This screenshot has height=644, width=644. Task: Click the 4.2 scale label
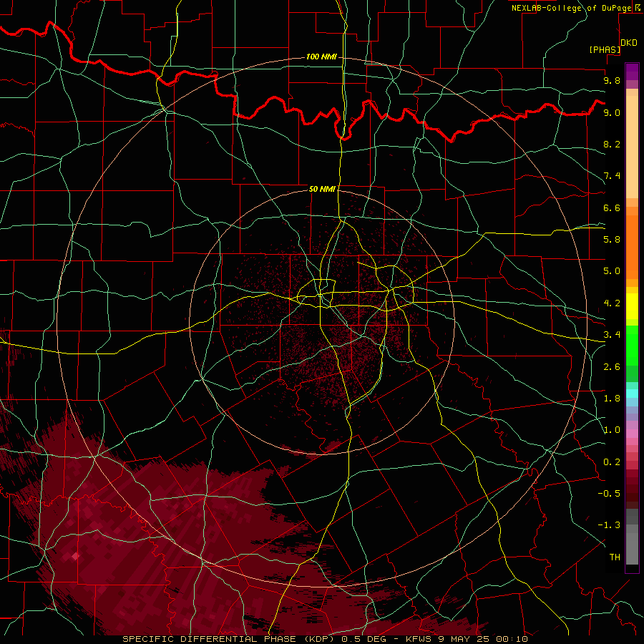click(612, 303)
